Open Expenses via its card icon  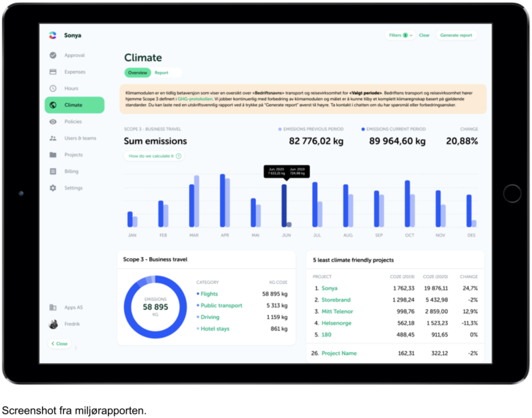(x=53, y=72)
